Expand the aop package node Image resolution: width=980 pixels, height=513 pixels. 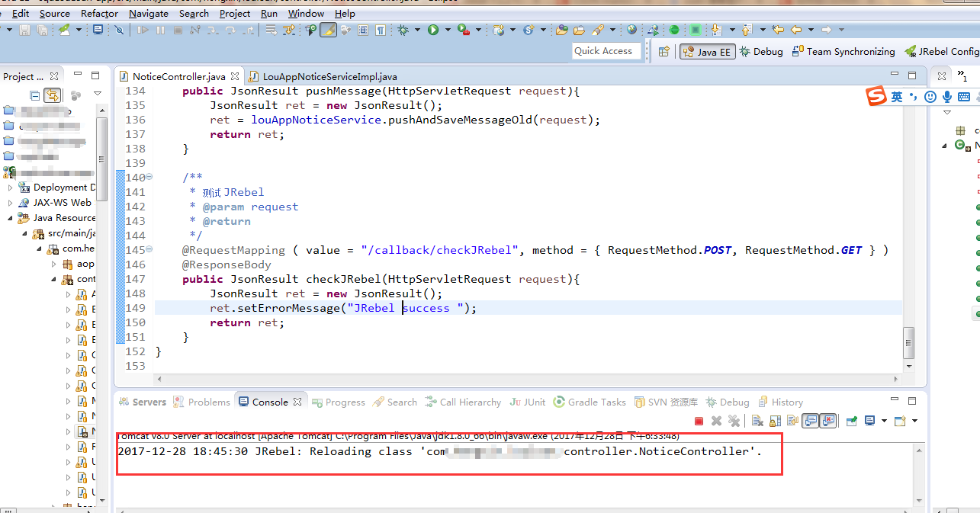pos(54,264)
